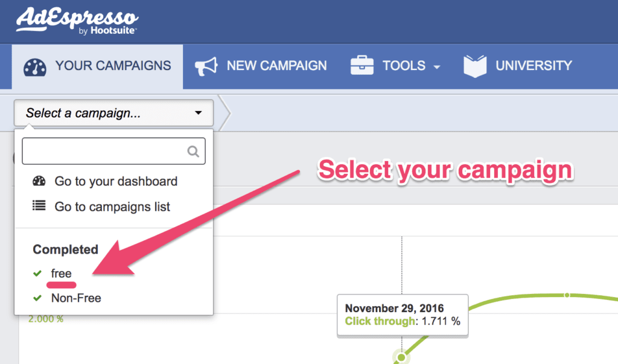
Task: Go to your dashboard link
Action: click(x=116, y=181)
